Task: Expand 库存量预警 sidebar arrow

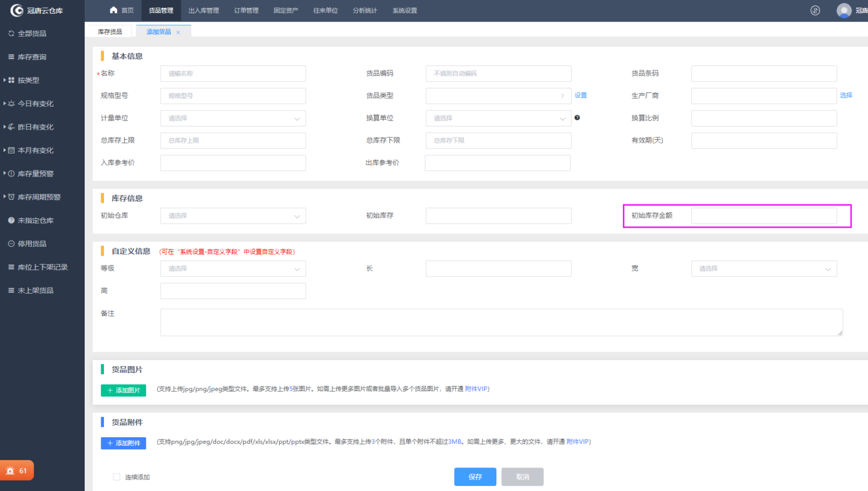Action: [x=4, y=174]
